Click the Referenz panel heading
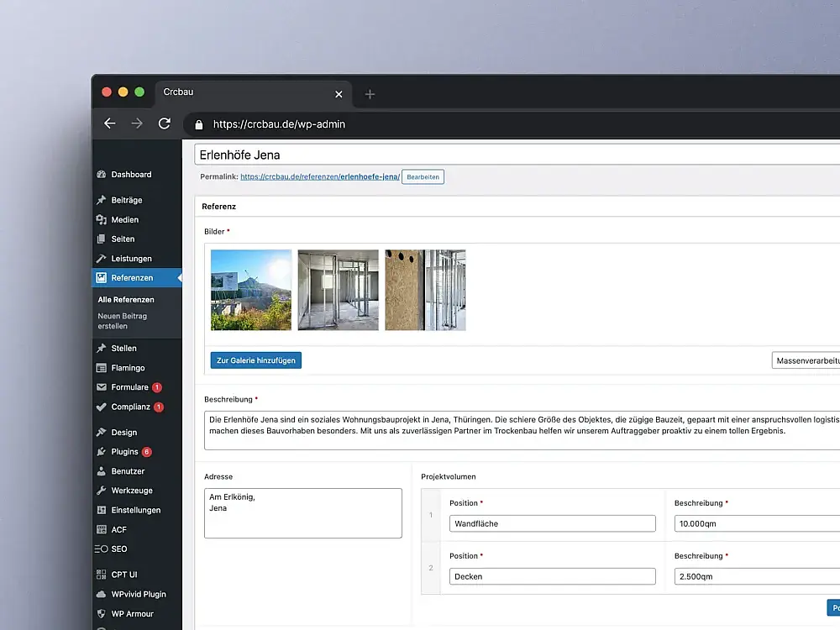The width and height of the screenshot is (840, 630). pyautogui.click(x=219, y=207)
